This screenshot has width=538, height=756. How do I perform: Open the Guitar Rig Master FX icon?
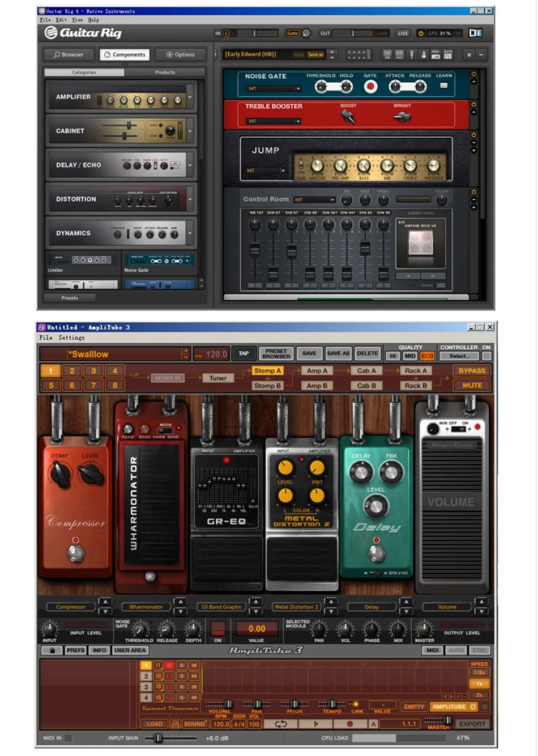448,54
